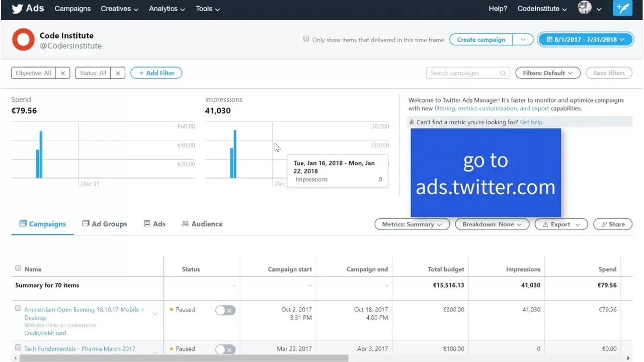Switch to the Audience tab
Screen dimensions: 644x362
tap(202, 224)
